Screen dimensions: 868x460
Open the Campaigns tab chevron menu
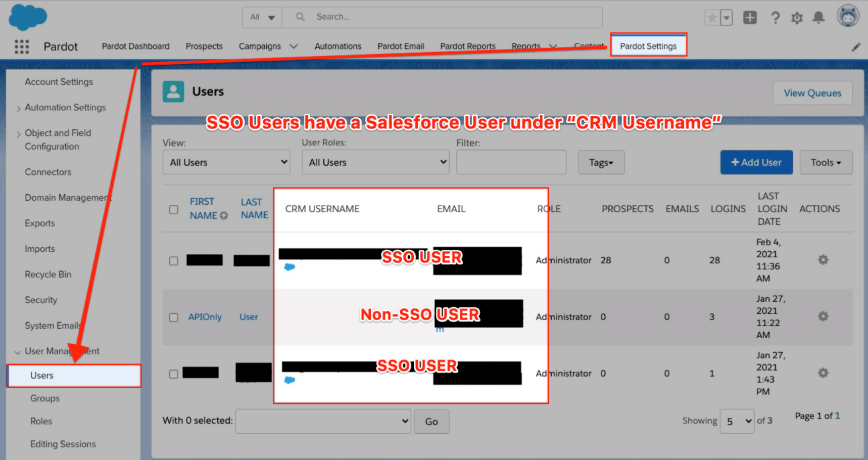(294, 47)
